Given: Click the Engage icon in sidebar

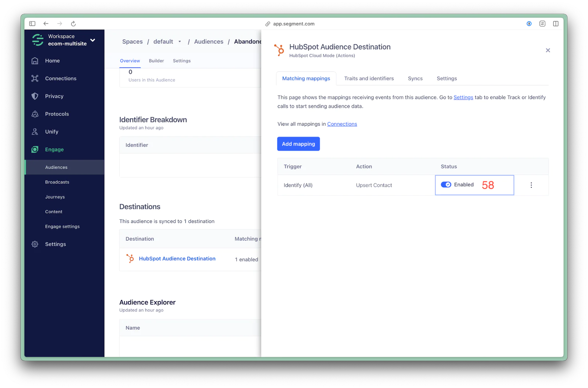Looking at the screenshot, I should coord(35,149).
